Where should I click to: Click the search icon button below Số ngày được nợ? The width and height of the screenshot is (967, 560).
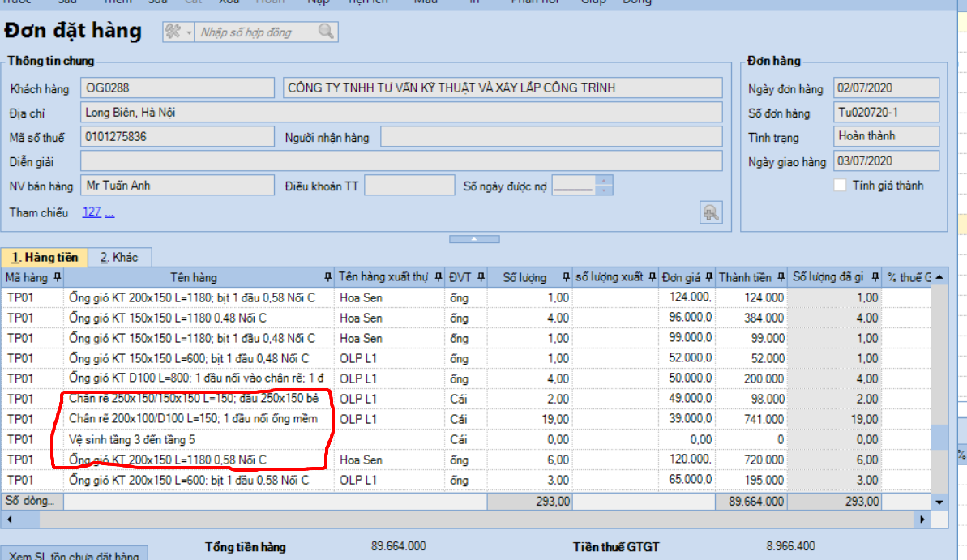(x=710, y=212)
